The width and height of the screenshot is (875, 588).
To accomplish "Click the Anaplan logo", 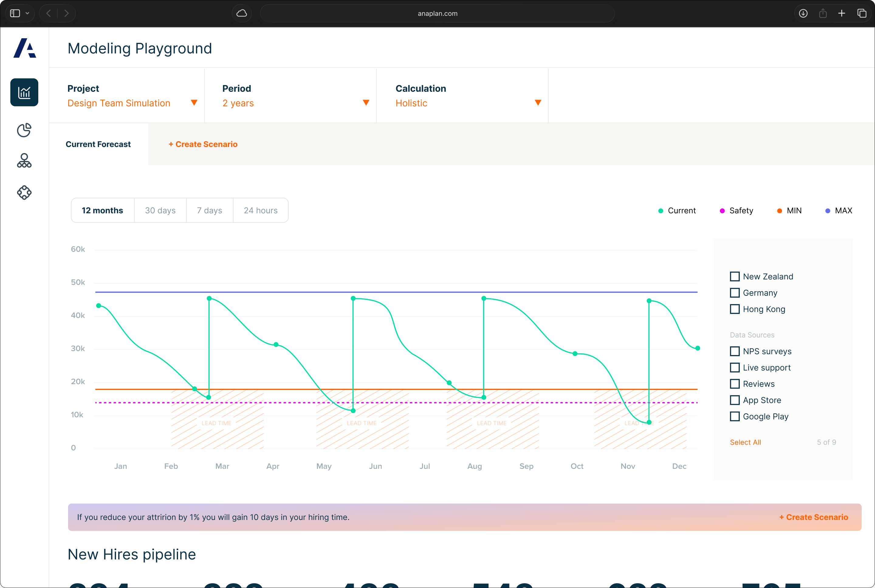I will coord(25,48).
